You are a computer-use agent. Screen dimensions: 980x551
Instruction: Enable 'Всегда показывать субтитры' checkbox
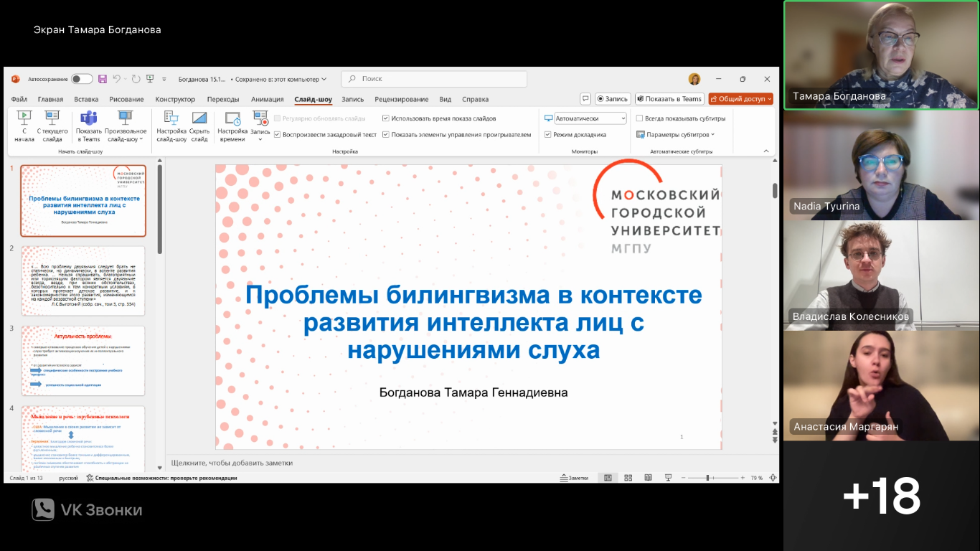tap(639, 118)
